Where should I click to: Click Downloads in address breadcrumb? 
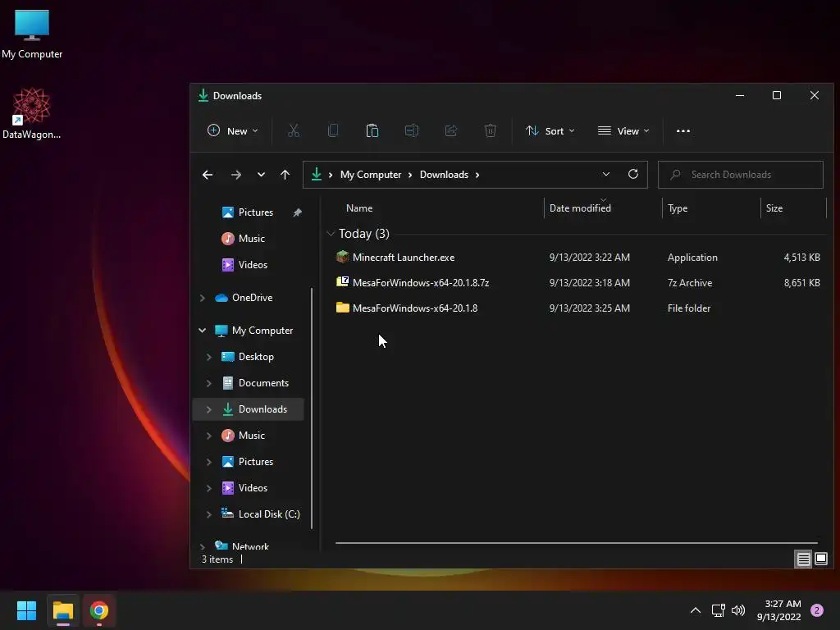(444, 175)
